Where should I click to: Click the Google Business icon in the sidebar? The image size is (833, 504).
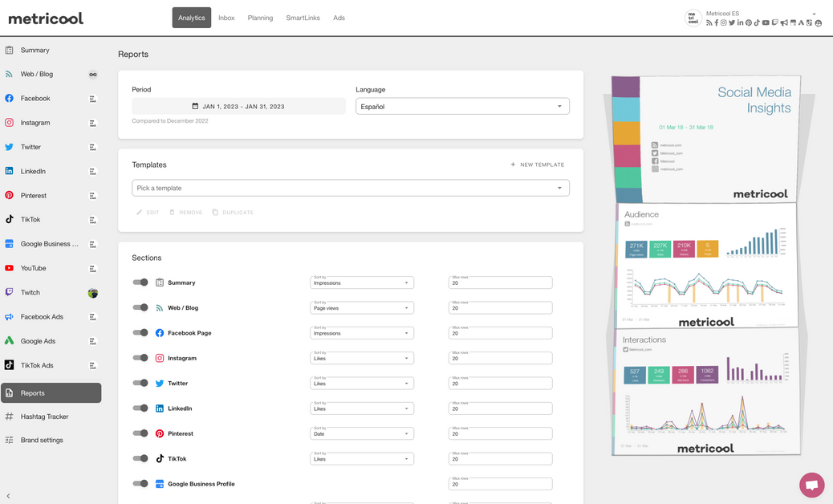(x=9, y=244)
